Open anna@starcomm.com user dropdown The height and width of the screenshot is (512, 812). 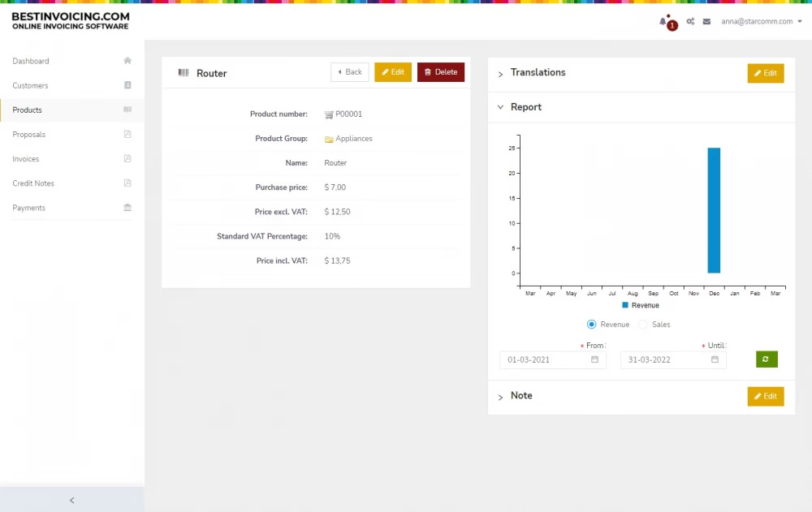761,22
